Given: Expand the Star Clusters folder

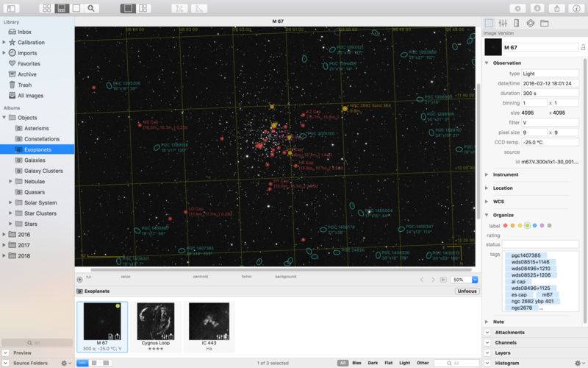Looking at the screenshot, I should (x=10, y=213).
